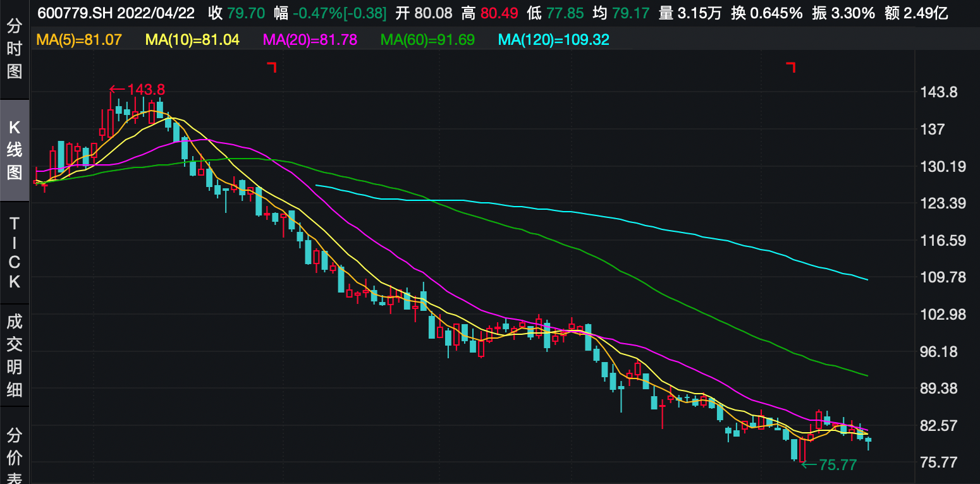Select the last candlestick at right edge
980x484 pixels.
click(x=868, y=440)
